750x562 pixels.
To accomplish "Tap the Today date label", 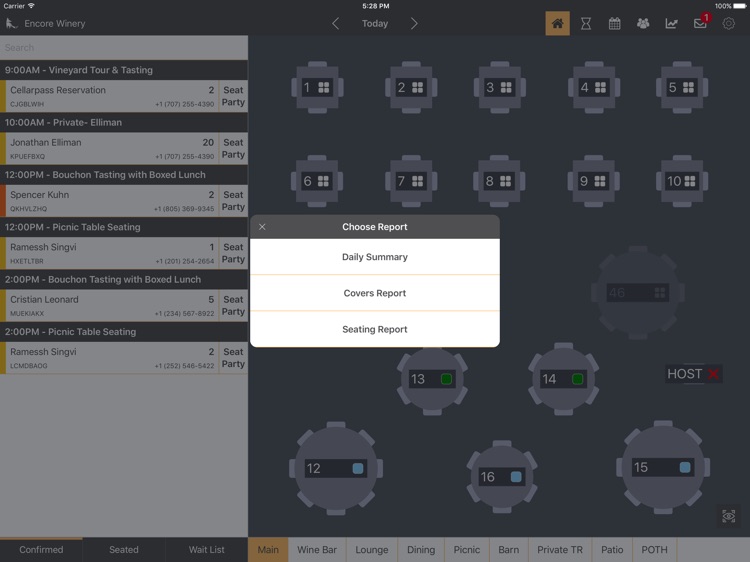I will (x=375, y=23).
